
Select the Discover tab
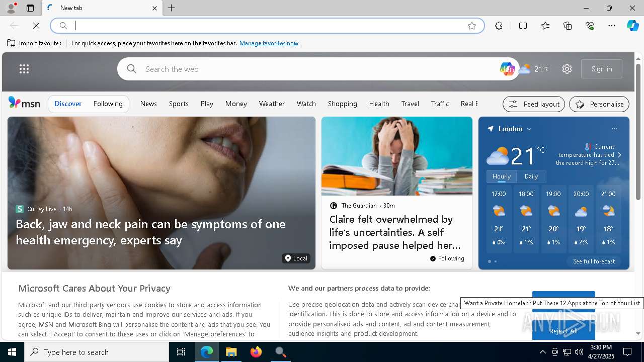(x=68, y=104)
